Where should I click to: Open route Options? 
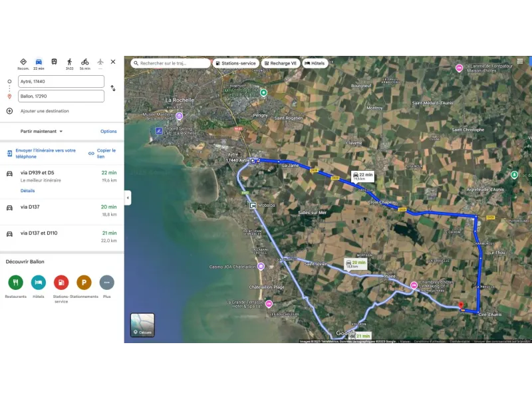tap(108, 131)
